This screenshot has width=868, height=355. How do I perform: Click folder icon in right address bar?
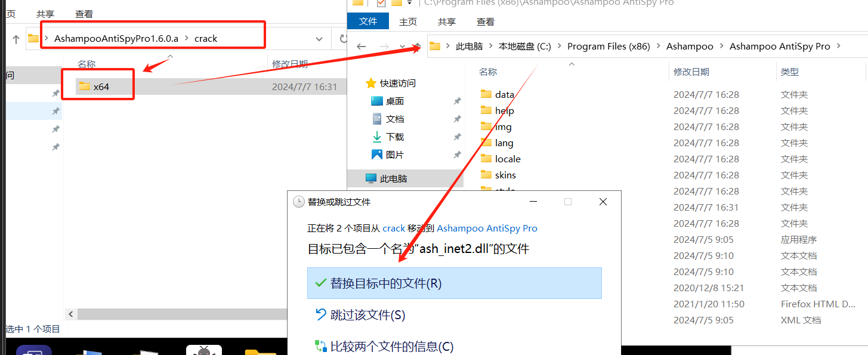435,46
